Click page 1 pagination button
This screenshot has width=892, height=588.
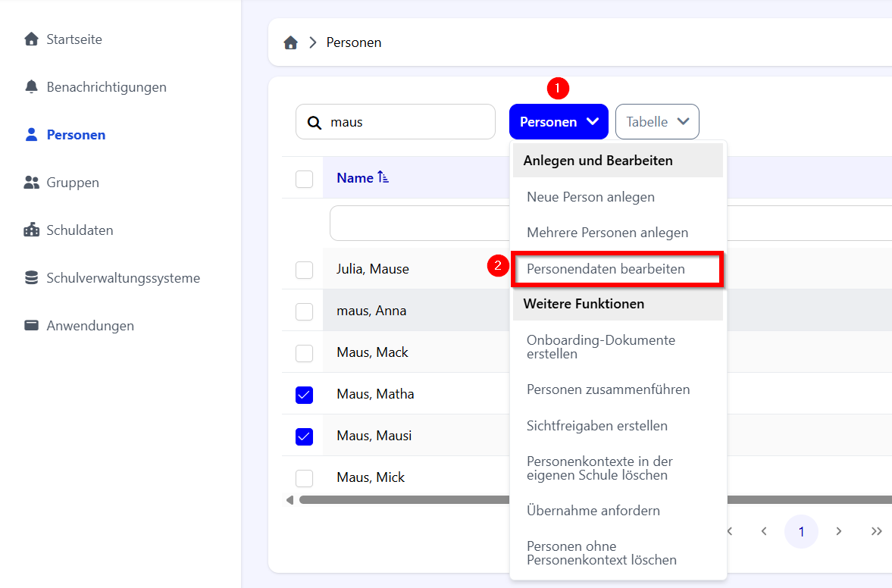point(801,531)
